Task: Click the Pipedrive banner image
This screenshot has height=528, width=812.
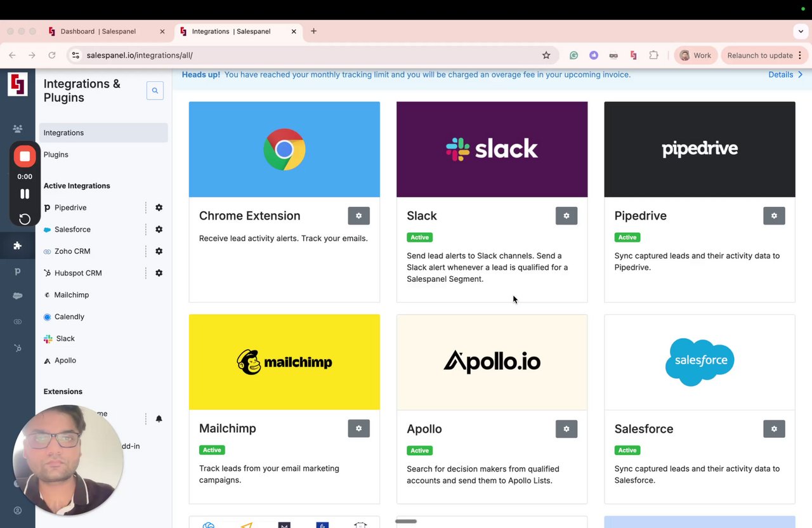Action: 700,149
